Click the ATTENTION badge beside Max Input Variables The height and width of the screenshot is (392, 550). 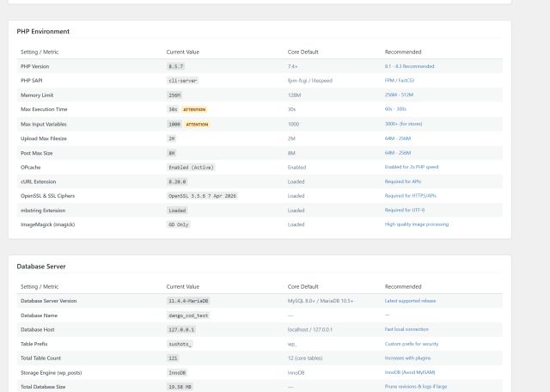tap(197, 125)
